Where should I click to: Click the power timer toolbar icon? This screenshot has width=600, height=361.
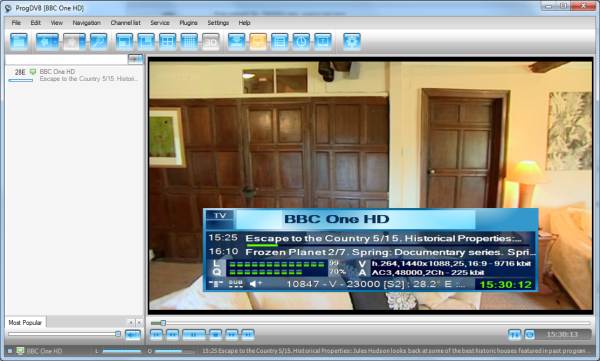(301, 42)
